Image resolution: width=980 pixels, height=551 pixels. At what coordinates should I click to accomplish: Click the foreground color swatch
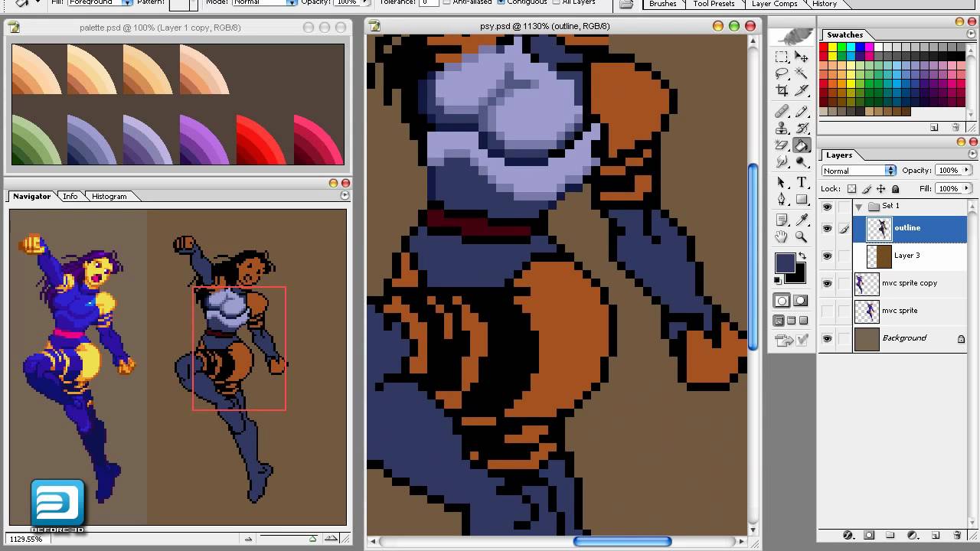[784, 262]
